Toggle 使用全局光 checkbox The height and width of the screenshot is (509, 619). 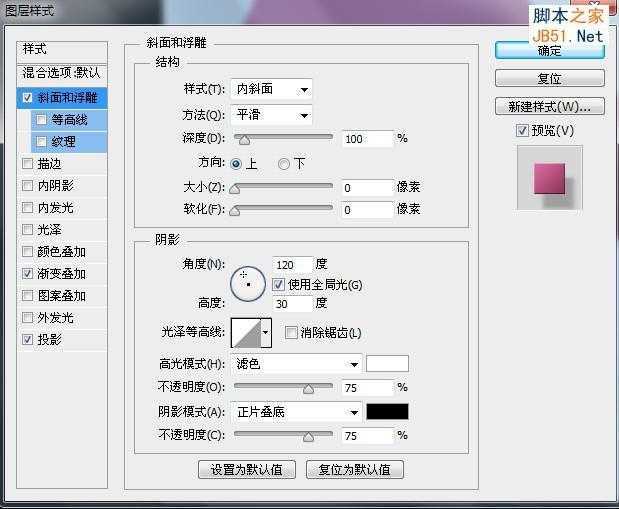click(278, 284)
